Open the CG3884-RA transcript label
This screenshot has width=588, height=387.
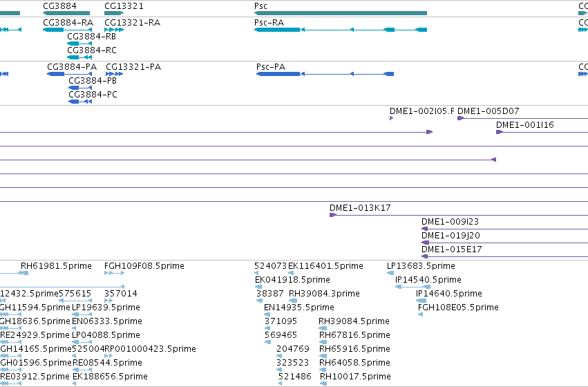click(68, 23)
